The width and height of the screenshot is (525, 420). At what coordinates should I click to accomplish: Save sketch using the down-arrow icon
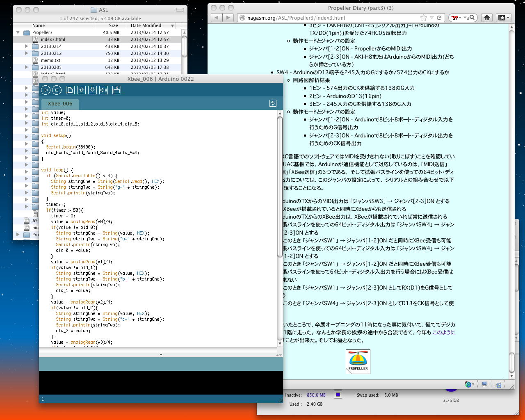tap(92, 90)
